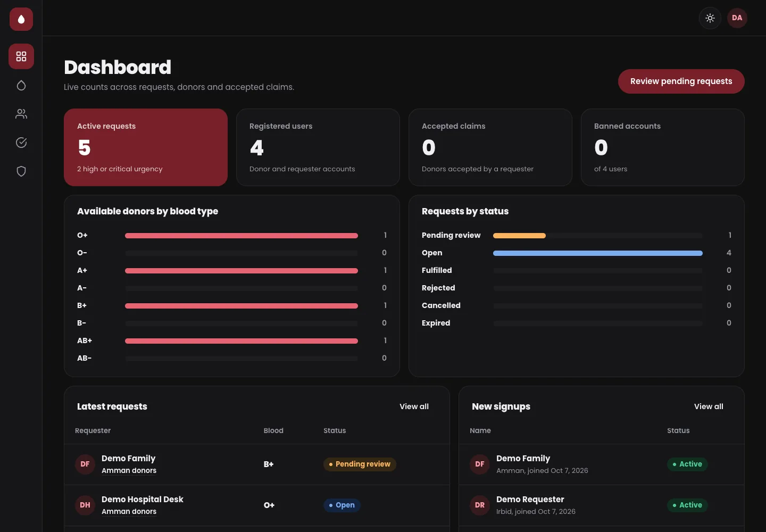Open the users icon in sidebar

[x=21, y=114]
